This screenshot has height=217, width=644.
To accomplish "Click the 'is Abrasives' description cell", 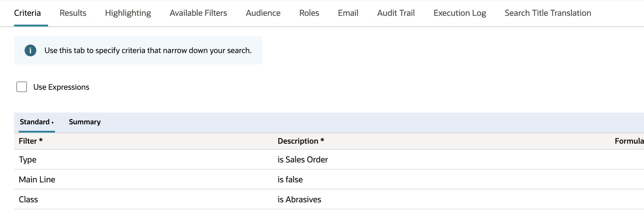I will point(299,199).
